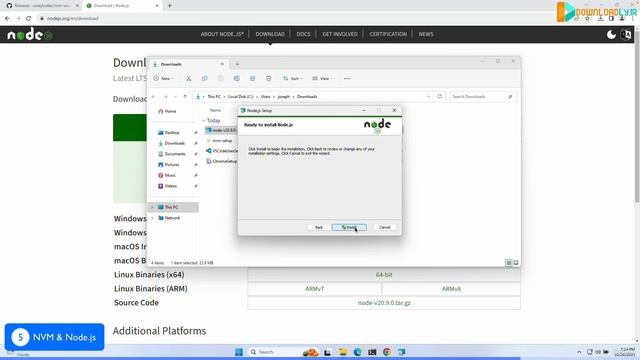Click the ARMv7 Linux binaries link
The width and height of the screenshot is (640, 360).
point(314,289)
